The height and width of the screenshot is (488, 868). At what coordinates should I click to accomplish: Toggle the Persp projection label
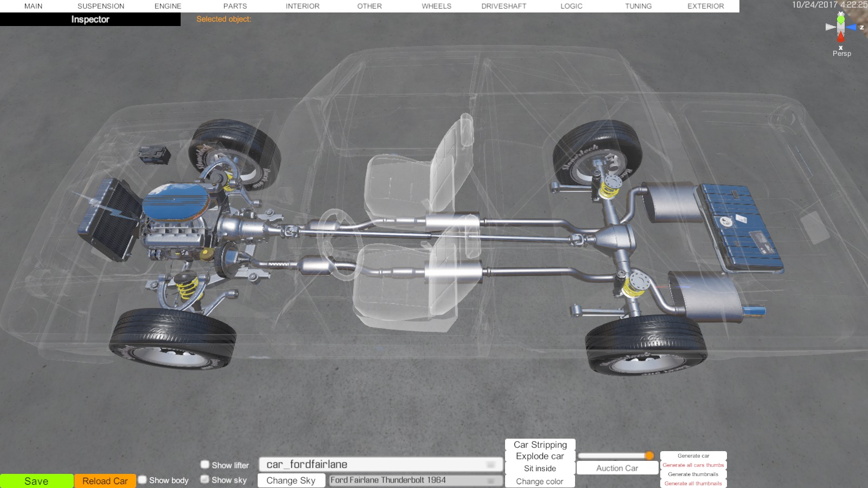pyautogui.click(x=841, y=54)
